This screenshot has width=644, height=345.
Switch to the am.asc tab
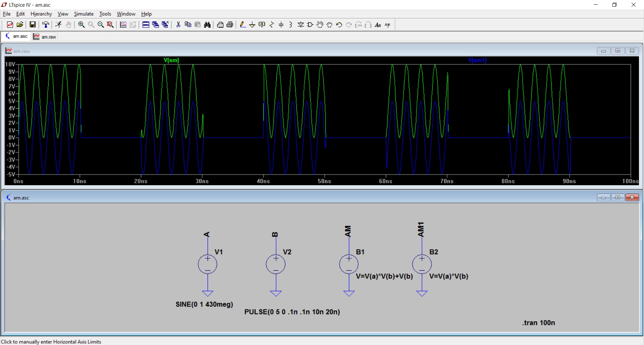(x=16, y=36)
